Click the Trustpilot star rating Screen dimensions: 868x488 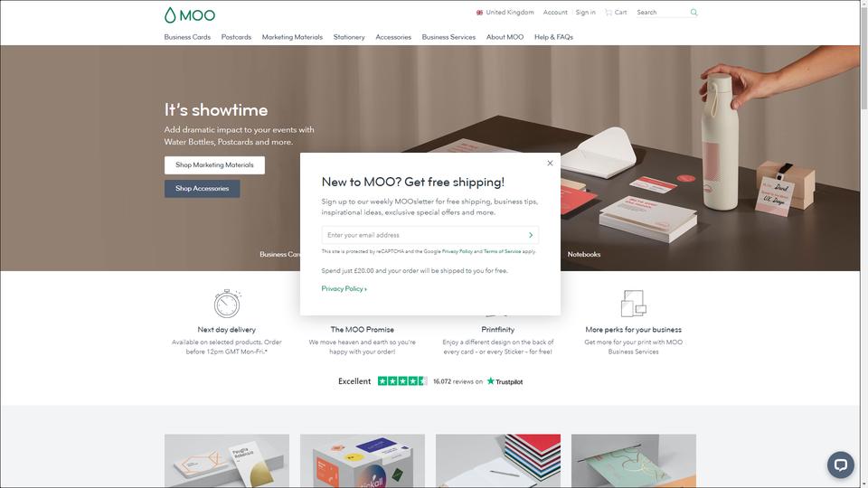(401, 381)
